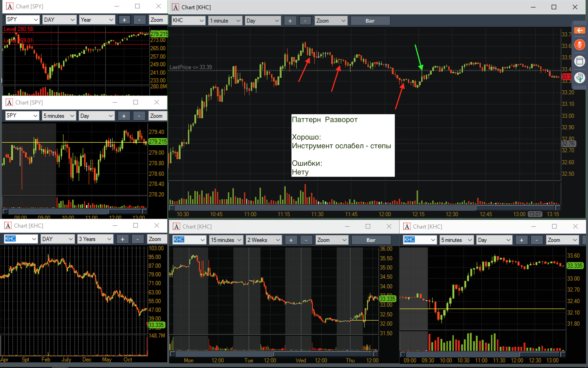Click the horizontal scrollbar thumb of main KHC chart
588x368 pixels.
point(515,208)
